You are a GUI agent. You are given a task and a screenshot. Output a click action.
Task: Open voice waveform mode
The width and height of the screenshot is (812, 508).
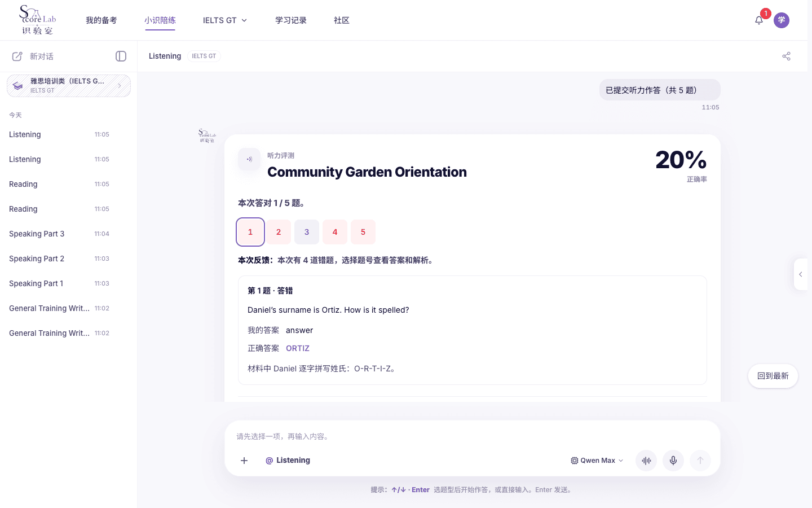coord(646,461)
